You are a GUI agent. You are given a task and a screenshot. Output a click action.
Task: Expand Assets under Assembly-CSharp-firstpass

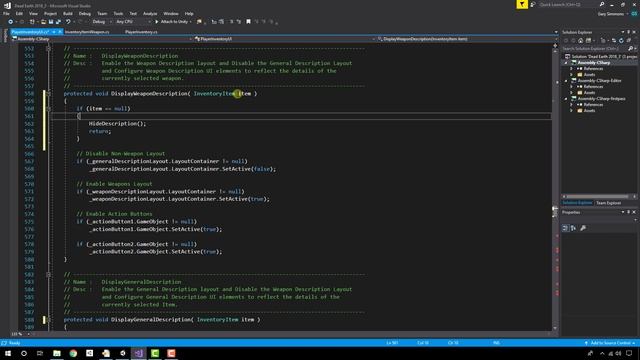point(571,111)
